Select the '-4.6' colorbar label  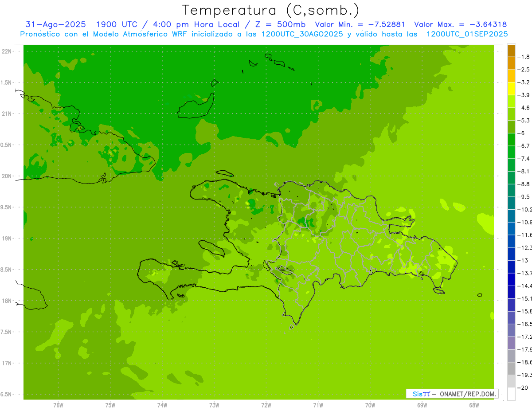(x=524, y=108)
